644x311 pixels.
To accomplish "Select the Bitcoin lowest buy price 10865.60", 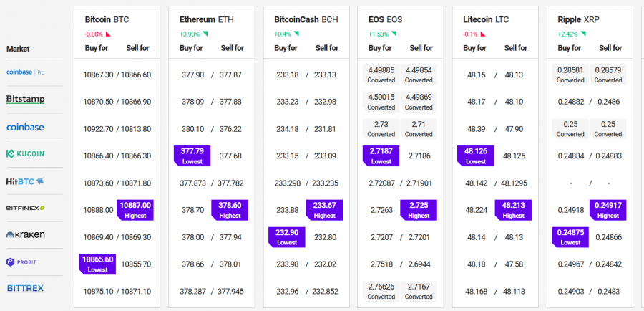I will coord(98,264).
